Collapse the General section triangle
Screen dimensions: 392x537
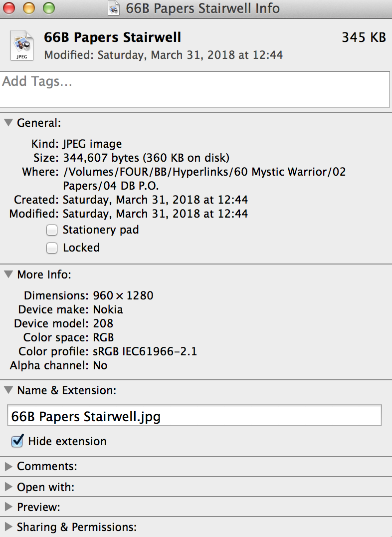click(8, 123)
